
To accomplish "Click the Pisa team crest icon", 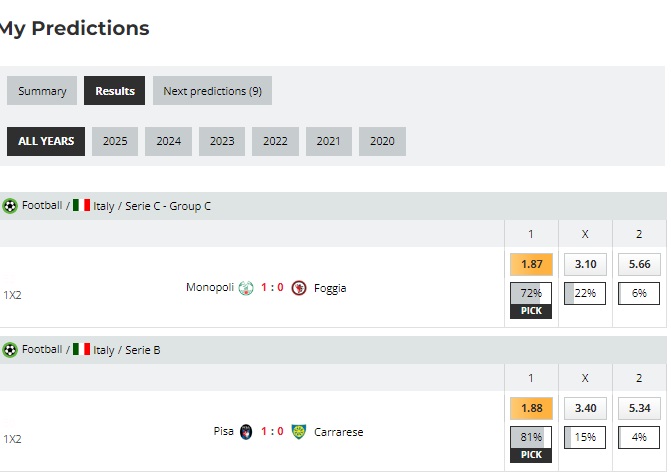I will 246,432.
